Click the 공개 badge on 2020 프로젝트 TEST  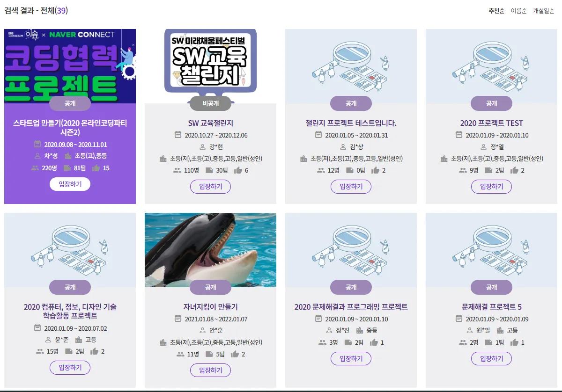pyautogui.click(x=491, y=103)
